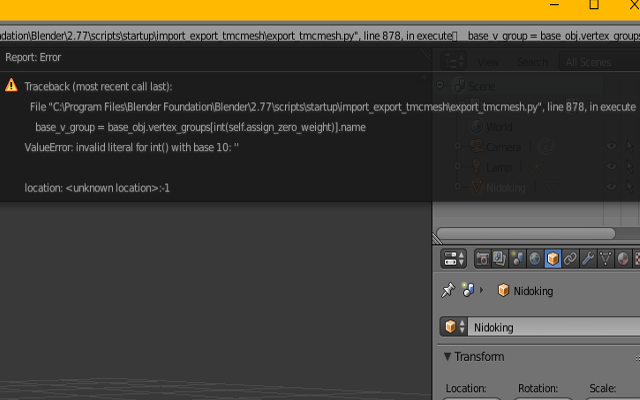Screen dimensions: 640x400
Task: Switch to the Material properties tab
Action: pyautogui.click(x=623, y=259)
